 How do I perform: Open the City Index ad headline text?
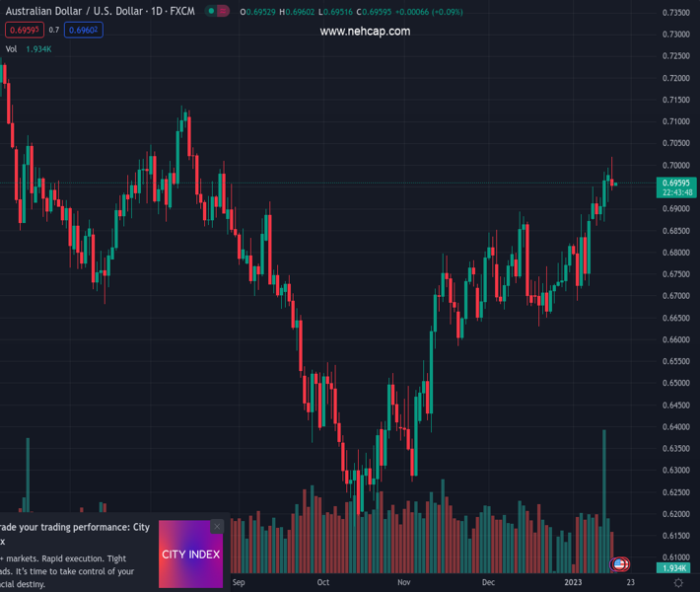pos(75,534)
